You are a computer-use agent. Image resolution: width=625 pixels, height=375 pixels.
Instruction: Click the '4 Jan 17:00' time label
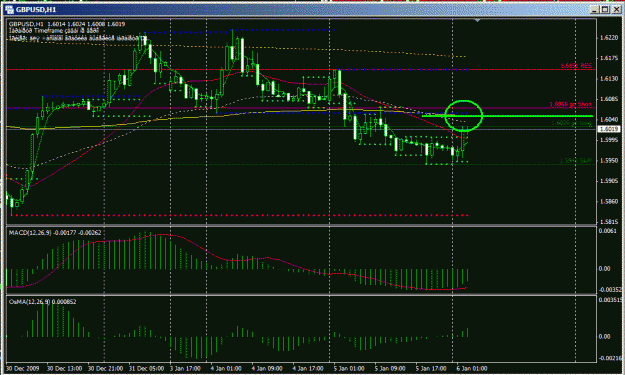309,369
